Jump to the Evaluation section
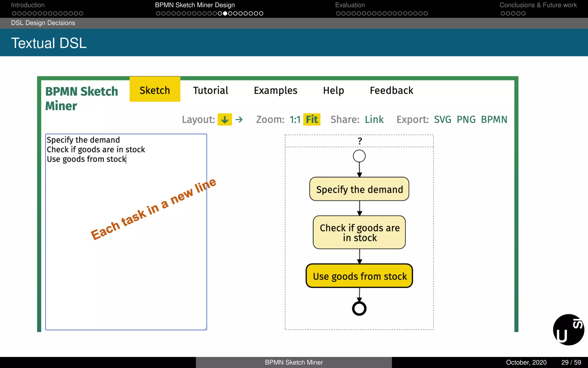This screenshot has height=368, width=588. (350, 5)
